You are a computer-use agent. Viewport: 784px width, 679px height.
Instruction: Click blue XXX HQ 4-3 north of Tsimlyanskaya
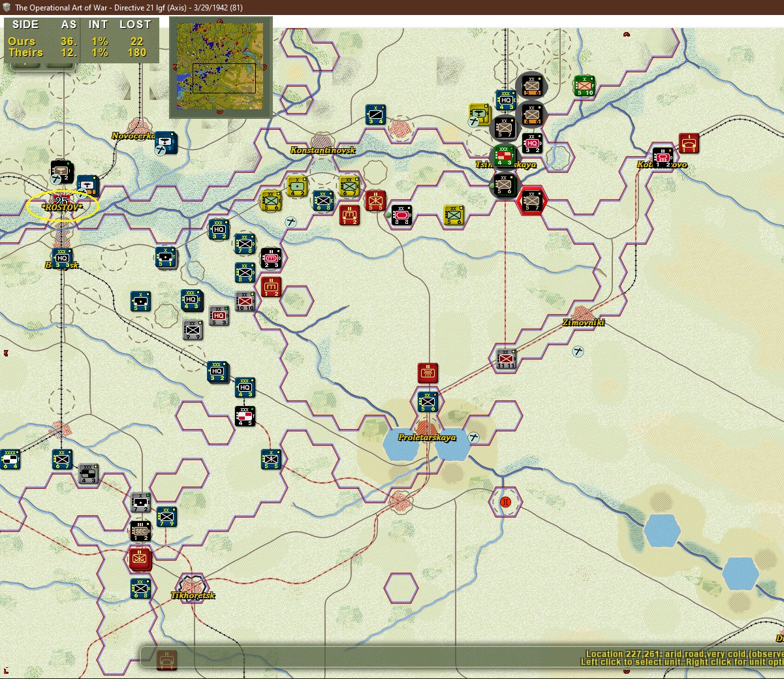point(506,100)
